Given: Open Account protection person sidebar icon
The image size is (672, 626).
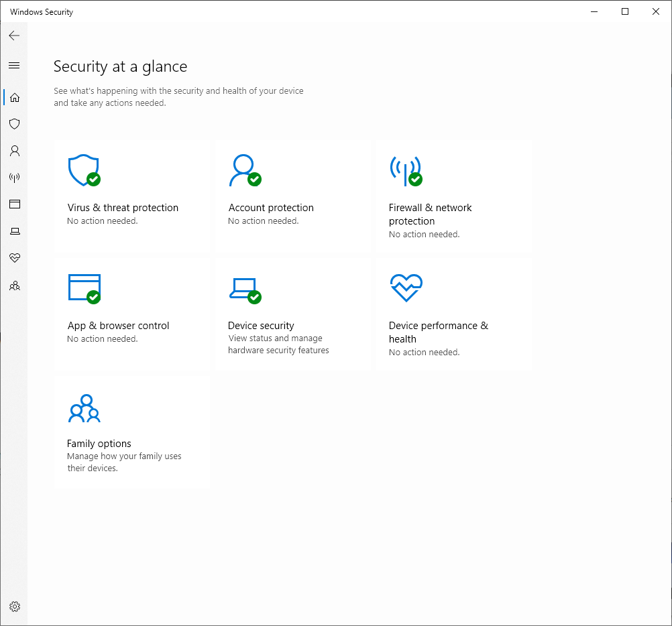Looking at the screenshot, I should pyautogui.click(x=15, y=151).
